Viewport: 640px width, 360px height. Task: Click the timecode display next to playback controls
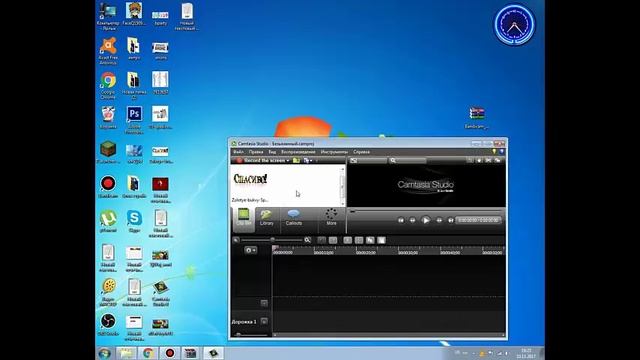point(478,220)
